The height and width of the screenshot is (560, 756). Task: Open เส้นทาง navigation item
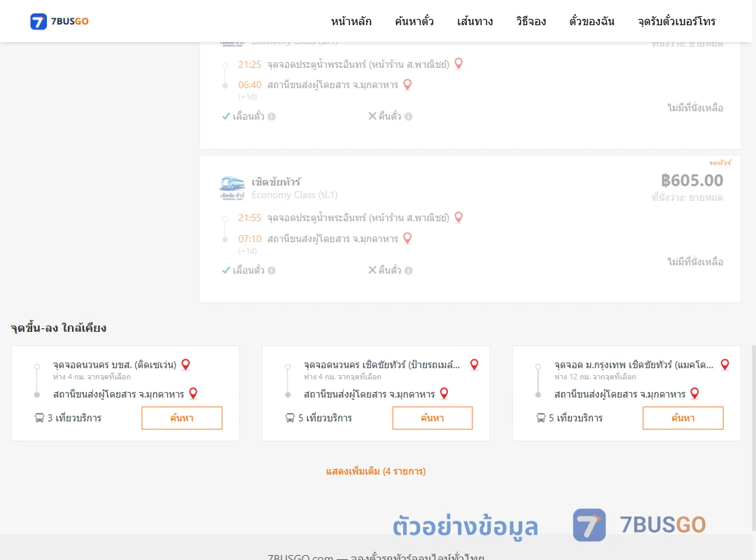point(475,21)
